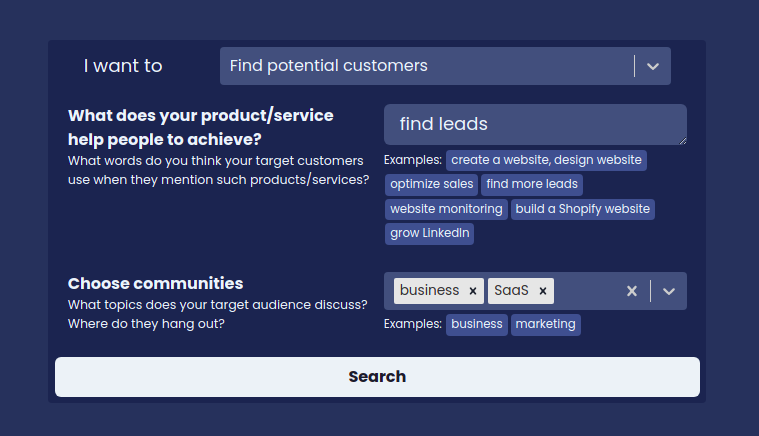Choose 'build a Shopify website' example
Image resolution: width=759 pixels, height=436 pixels.
[x=582, y=209]
